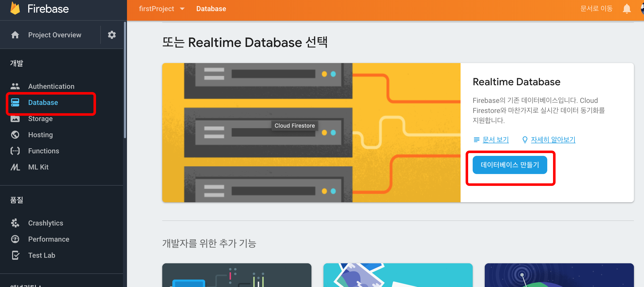Viewport: 644px width, 287px height.
Task: Open the Database sidebar menu item
Action: [43, 102]
